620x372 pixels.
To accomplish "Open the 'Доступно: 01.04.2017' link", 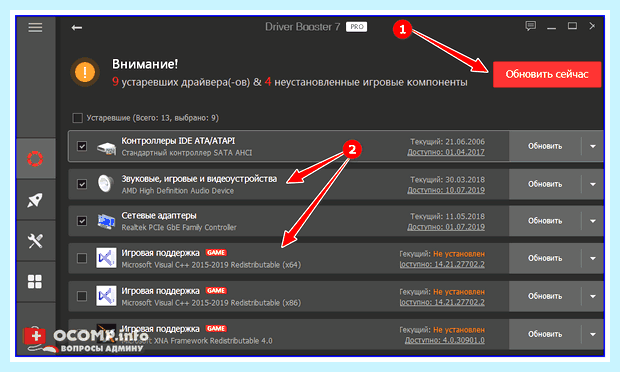I will pos(446,152).
